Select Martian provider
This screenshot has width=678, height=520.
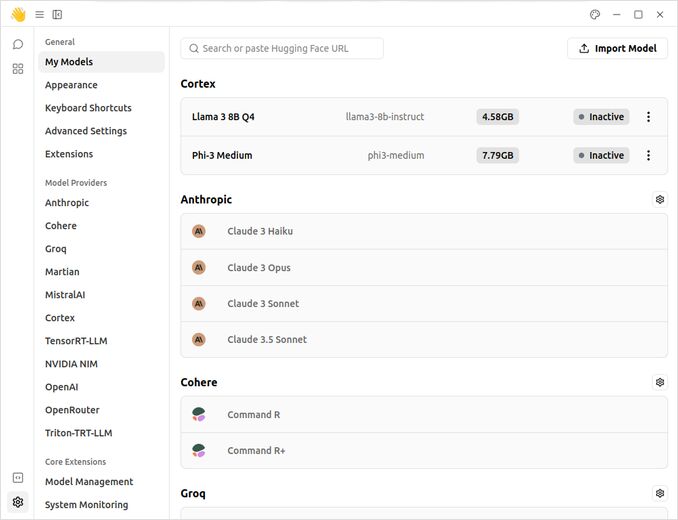pos(62,272)
